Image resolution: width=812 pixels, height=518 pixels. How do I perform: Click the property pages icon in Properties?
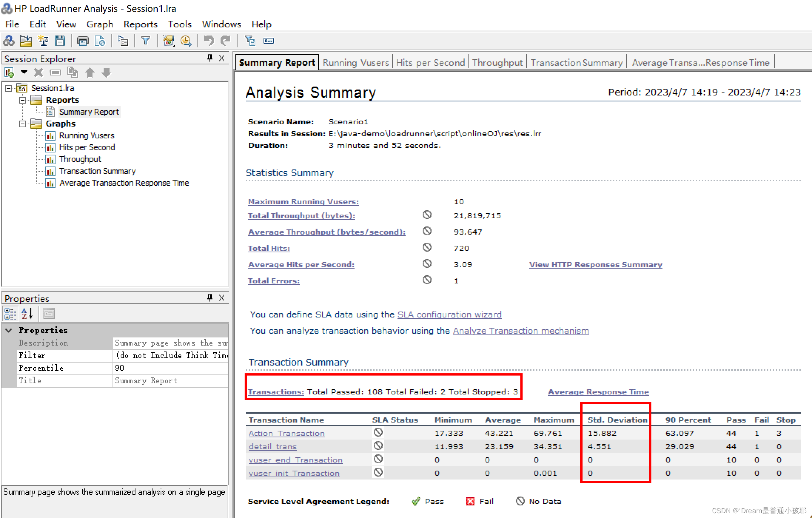click(49, 313)
